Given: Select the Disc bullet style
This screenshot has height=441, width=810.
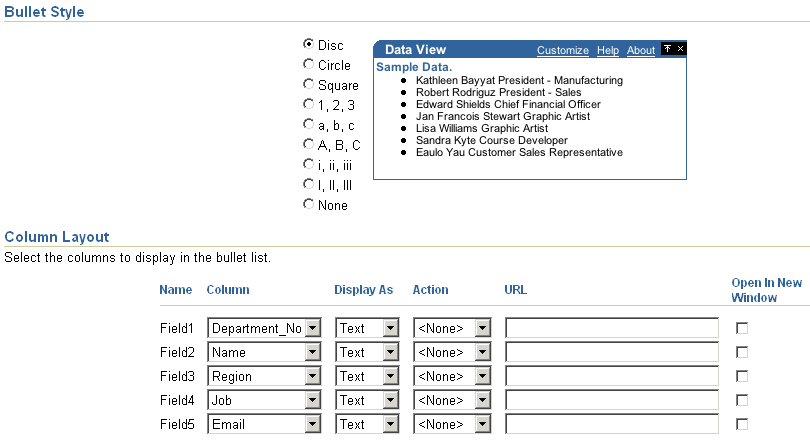Looking at the screenshot, I should click(x=308, y=44).
